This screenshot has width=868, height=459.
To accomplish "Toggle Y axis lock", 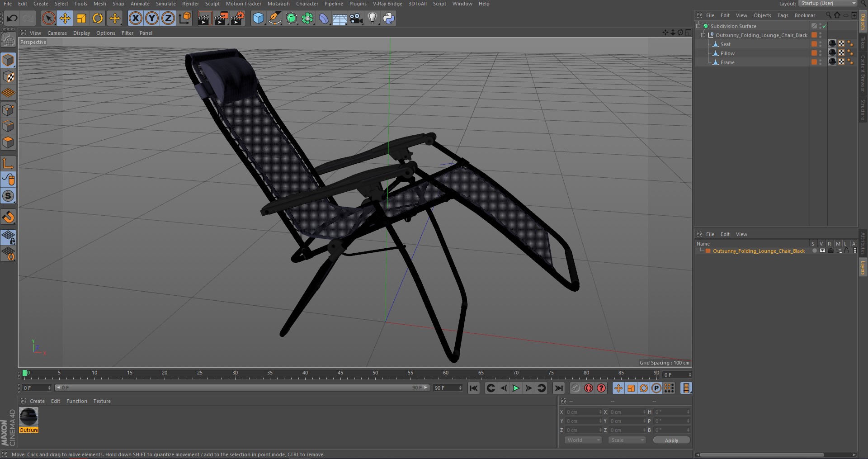I will [152, 19].
